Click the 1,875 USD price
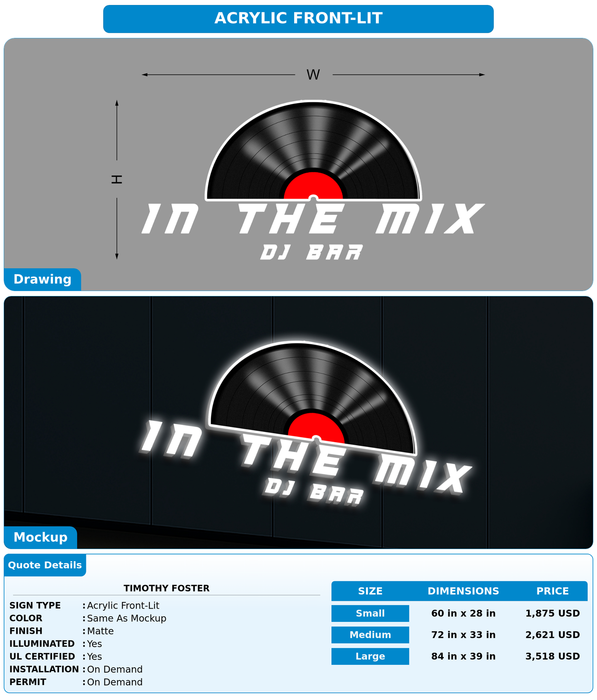The height and width of the screenshot is (700, 597). [x=552, y=614]
